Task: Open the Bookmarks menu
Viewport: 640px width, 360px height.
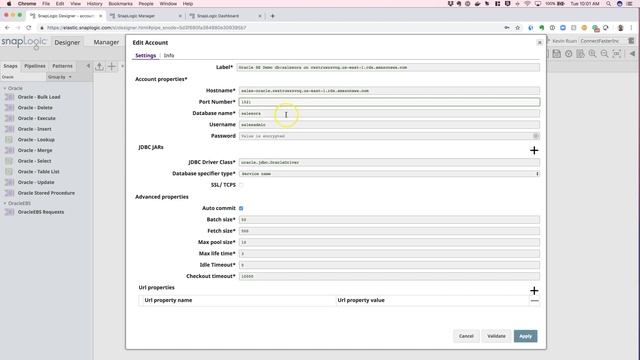Action: 120,4
